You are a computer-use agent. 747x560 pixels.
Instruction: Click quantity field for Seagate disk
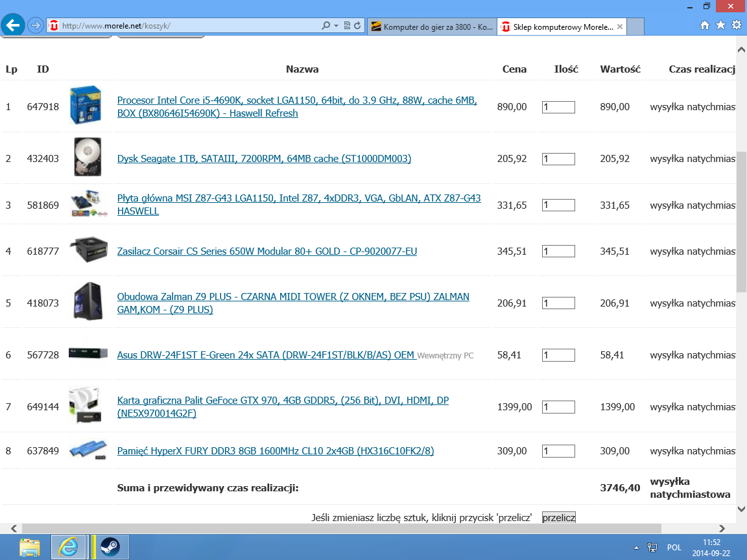tap(558, 159)
